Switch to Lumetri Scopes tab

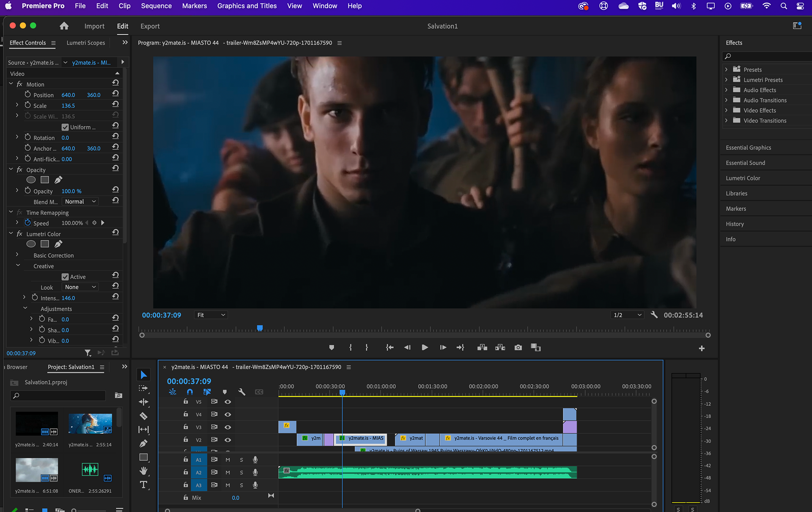[x=85, y=43]
